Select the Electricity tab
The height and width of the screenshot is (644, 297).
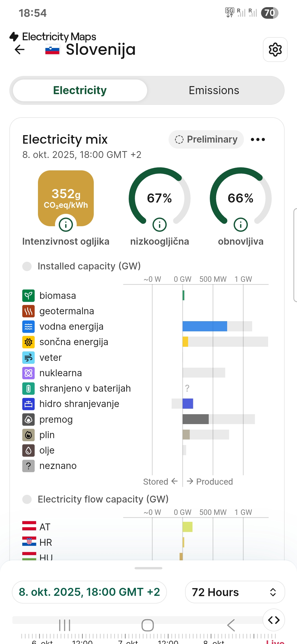[x=80, y=90]
